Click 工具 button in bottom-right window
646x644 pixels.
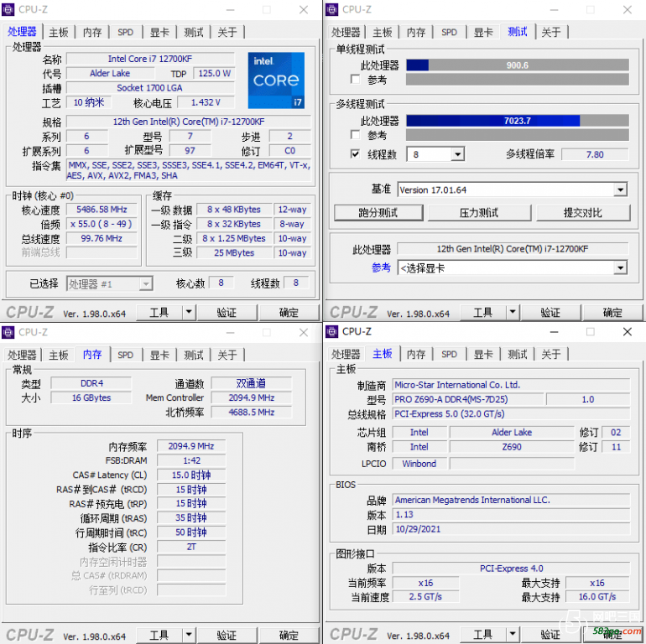tap(483, 635)
